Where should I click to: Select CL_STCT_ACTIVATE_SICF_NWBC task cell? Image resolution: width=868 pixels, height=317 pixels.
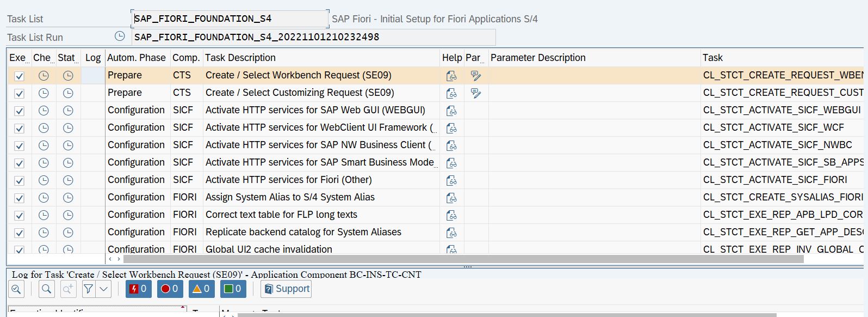(x=783, y=145)
